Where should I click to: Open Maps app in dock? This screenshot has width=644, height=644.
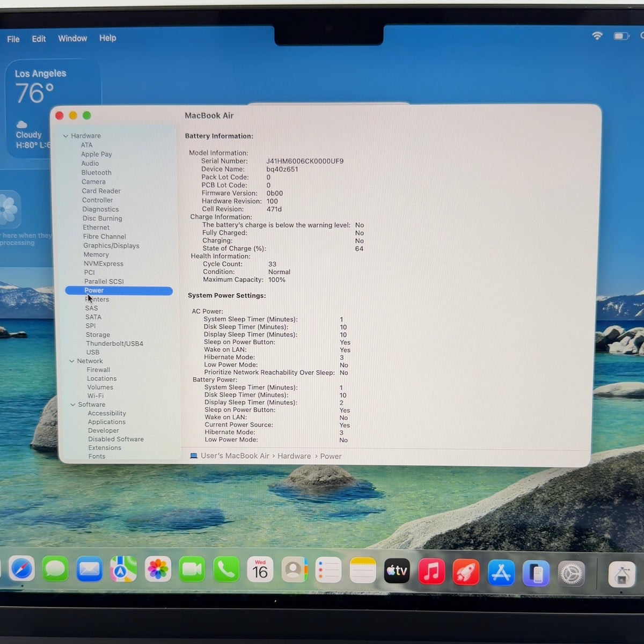pyautogui.click(x=123, y=569)
